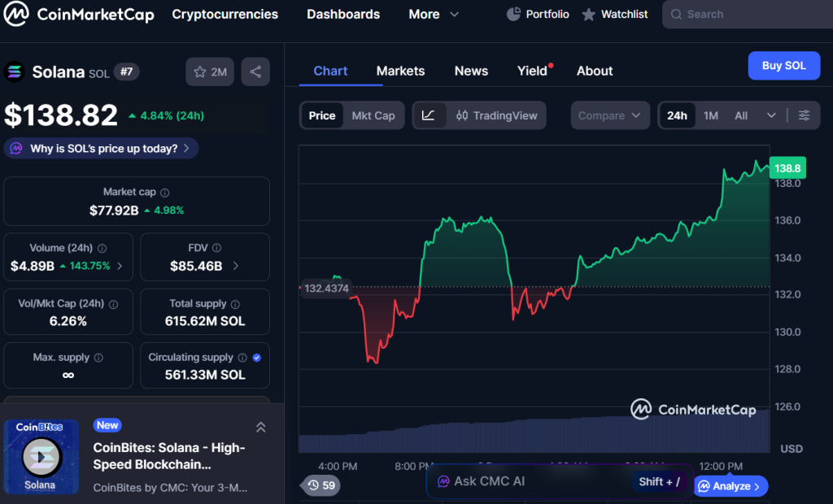Click Market cap info icon
Viewport: 833px width, 504px height.
pos(165,193)
